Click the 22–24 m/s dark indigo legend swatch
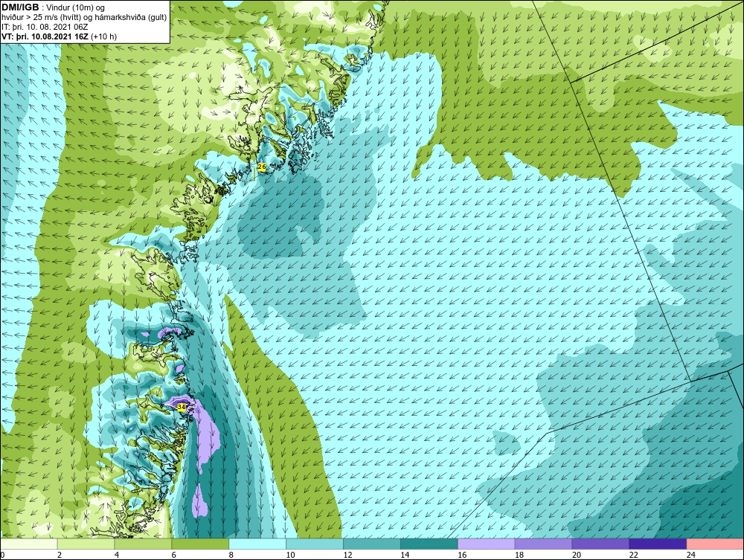744x560 pixels. 658,544
